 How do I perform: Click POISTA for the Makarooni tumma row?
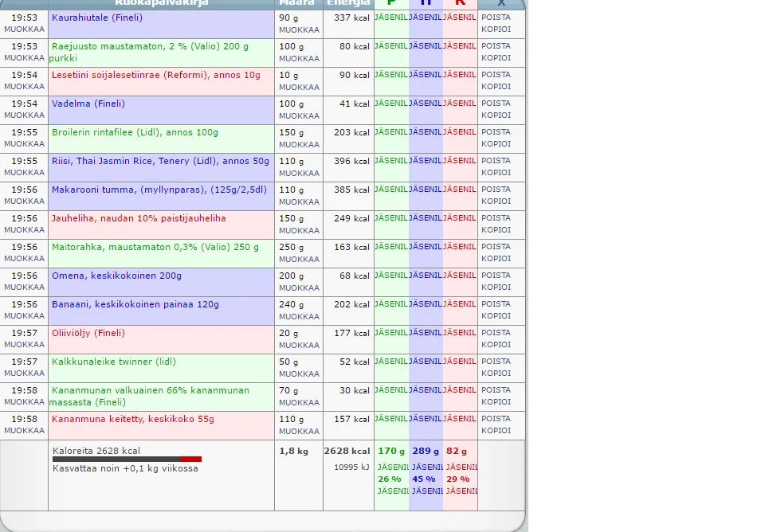click(496, 190)
